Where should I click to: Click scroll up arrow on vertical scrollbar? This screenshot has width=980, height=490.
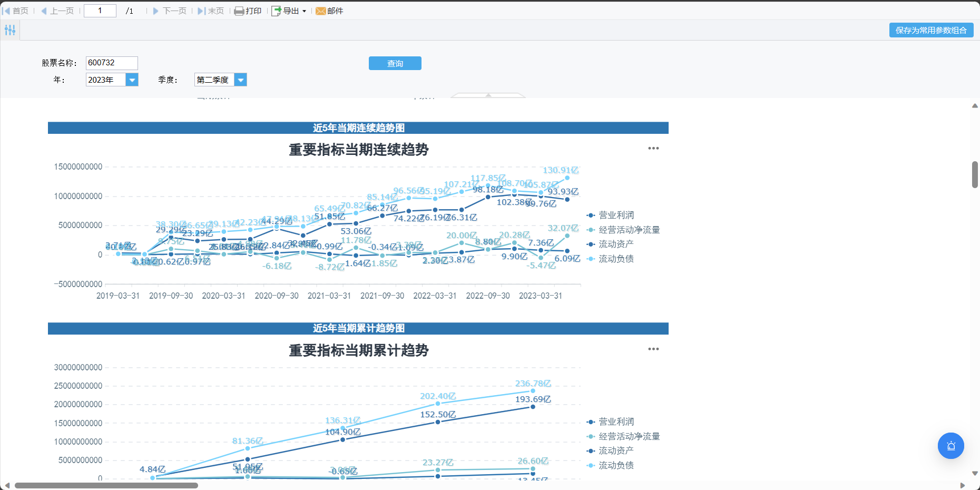975,106
